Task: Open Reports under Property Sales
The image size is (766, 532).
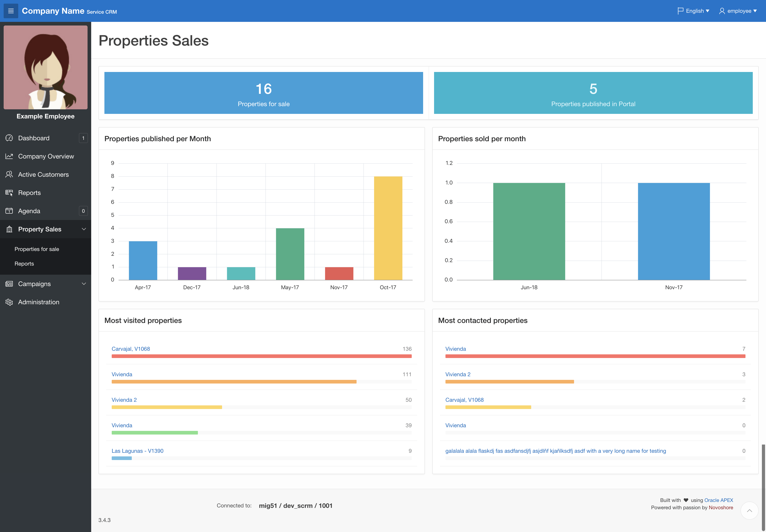Action: pyautogui.click(x=24, y=264)
